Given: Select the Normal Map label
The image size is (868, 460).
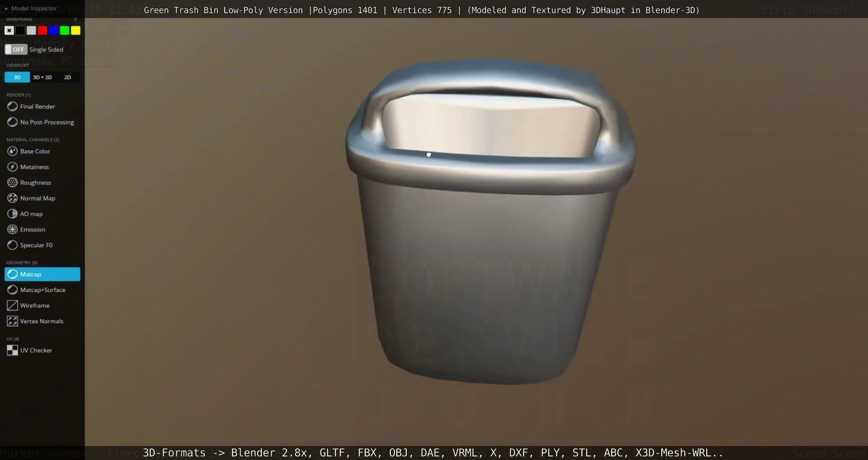Looking at the screenshot, I should [37, 198].
